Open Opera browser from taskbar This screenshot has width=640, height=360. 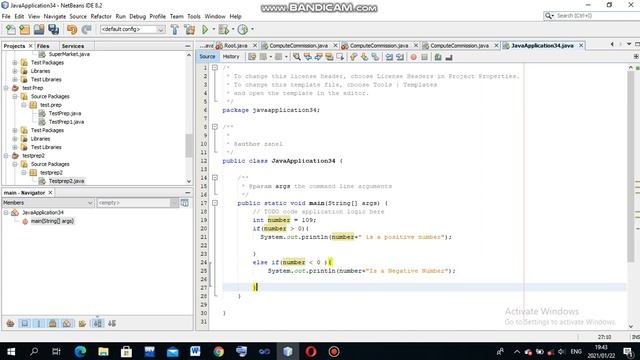click(x=311, y=351)
